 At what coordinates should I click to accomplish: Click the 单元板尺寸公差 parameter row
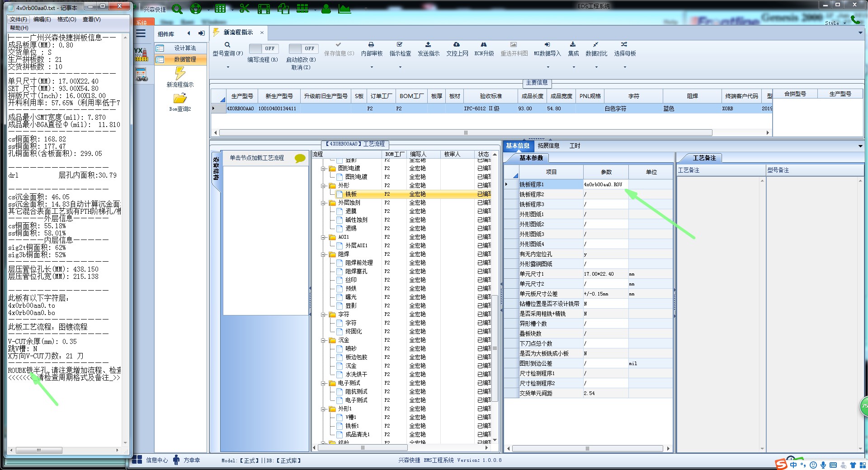point(588,294)
